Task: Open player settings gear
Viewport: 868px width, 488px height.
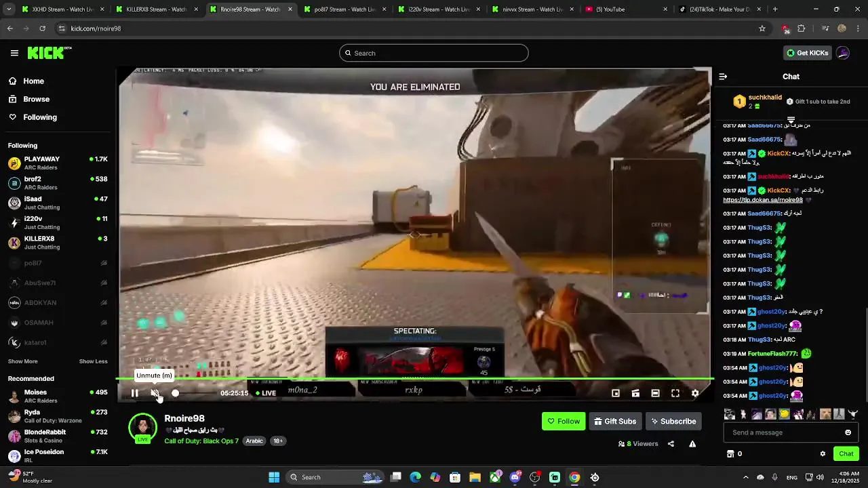Action: [695, 393]
